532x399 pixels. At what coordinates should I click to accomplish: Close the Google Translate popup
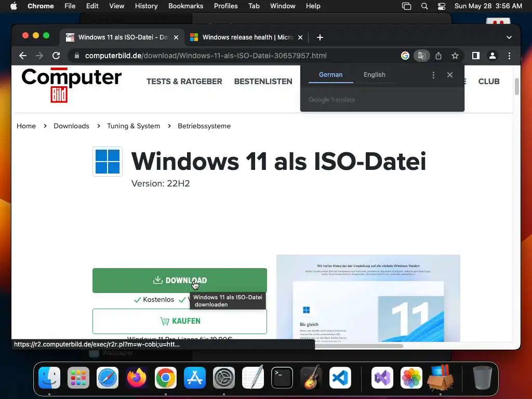tap(450, 75)
